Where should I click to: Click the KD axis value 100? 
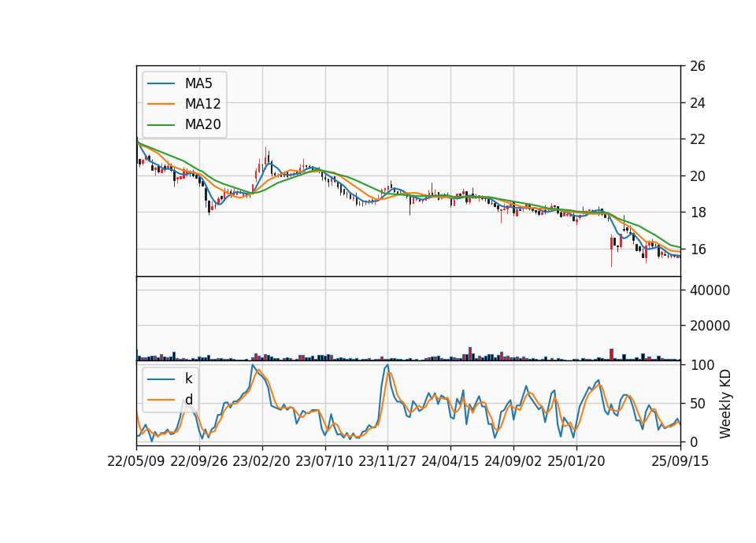[702, 364]
